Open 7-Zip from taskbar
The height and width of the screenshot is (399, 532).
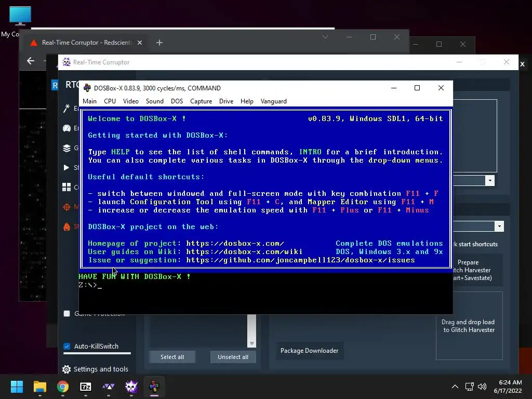coord(86,387)
